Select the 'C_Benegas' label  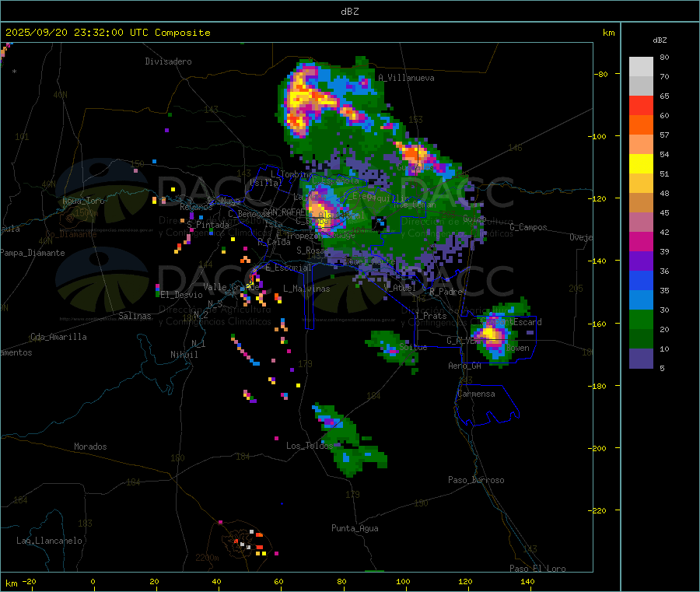coord(250,214)
